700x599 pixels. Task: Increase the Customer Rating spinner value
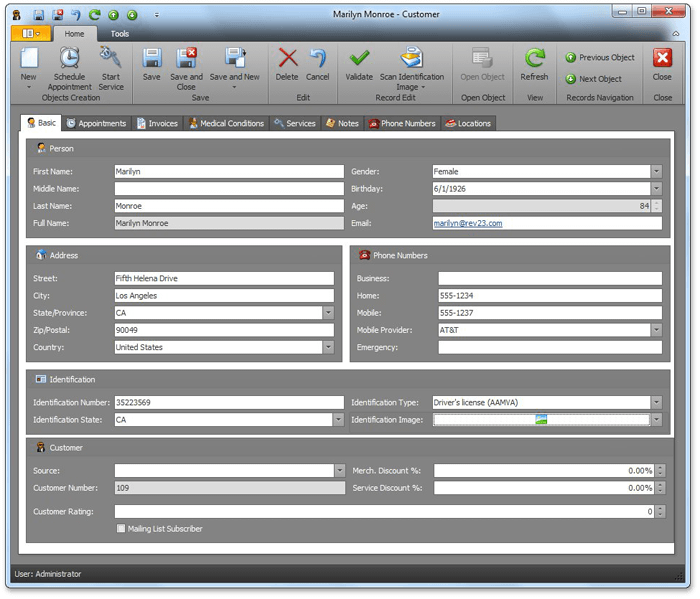coord(658,508)
